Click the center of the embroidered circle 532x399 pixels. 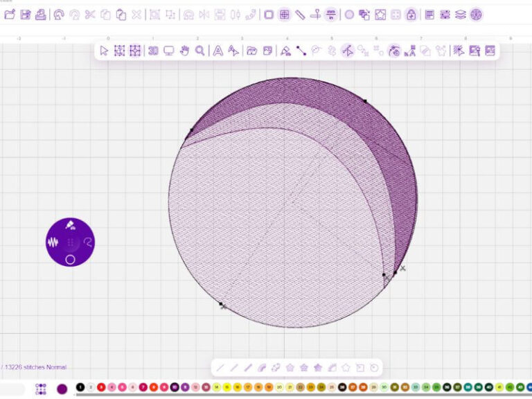[292, 202]
